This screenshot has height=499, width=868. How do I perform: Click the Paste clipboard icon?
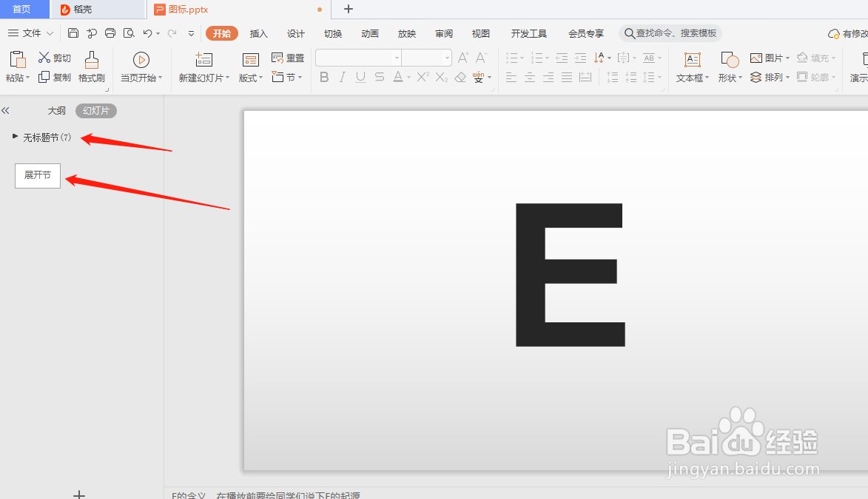click(x=17, y=60)
